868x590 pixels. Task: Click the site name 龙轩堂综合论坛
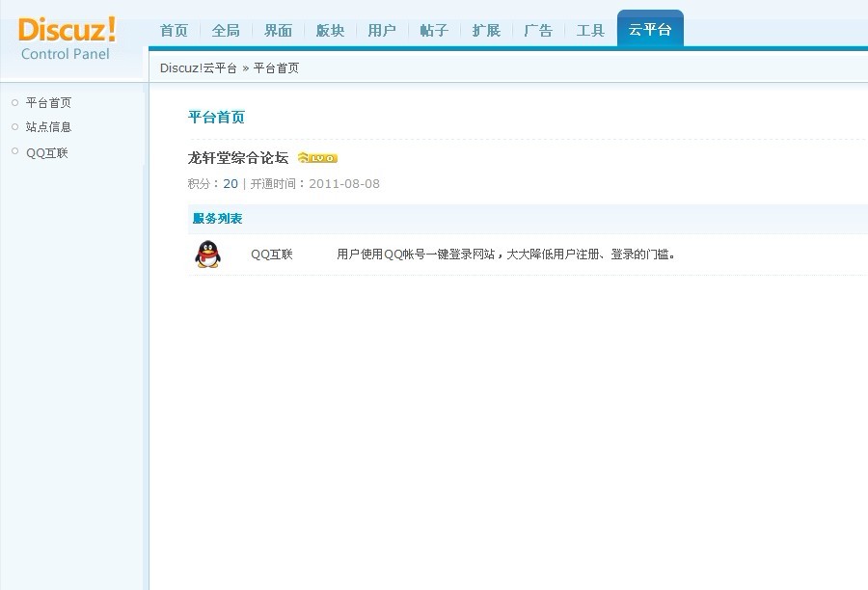238,158
